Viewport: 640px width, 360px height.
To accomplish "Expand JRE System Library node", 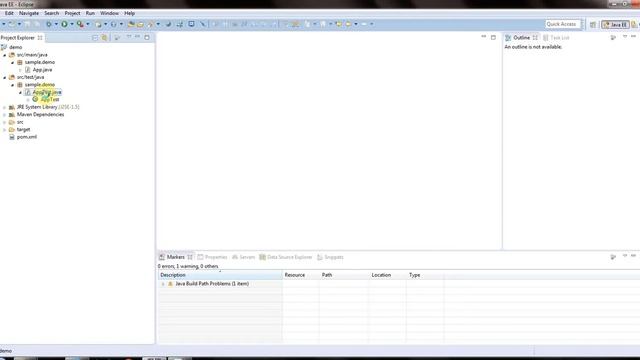I will point(5,107).
